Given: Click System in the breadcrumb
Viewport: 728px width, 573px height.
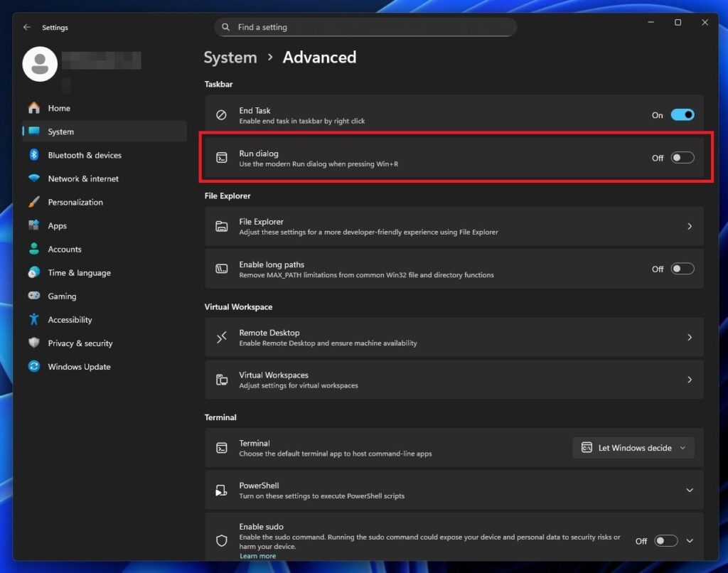Looking at the screenshot, I should (x=230, y=57).
